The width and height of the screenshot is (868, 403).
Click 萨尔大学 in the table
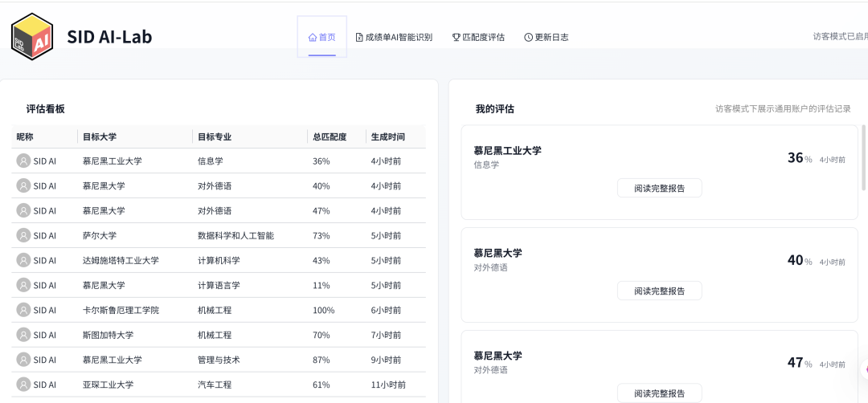click(x=100, y=235)
